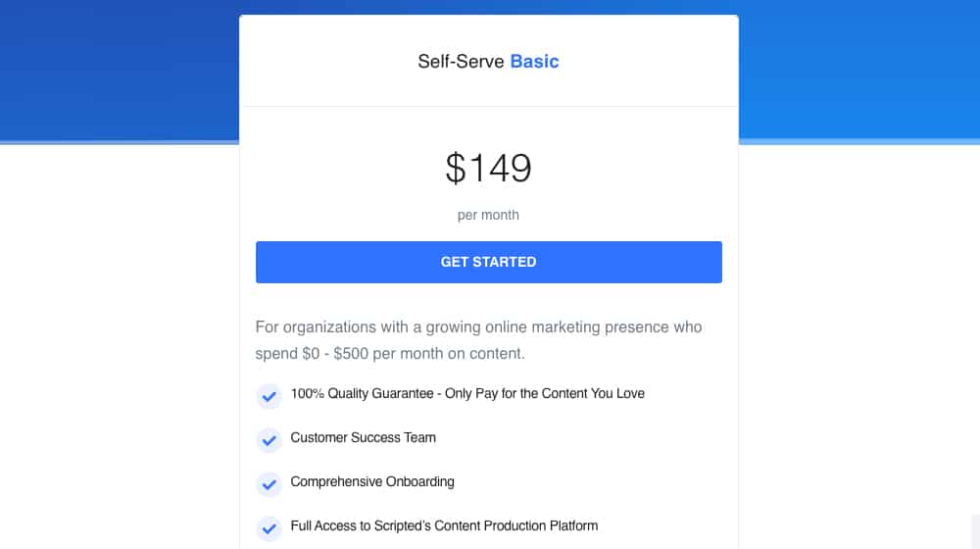The width and height of the screenshot is (980, 549).
Task: Click the Comprehensive Onboarding feature text
Action: coord(372,482)
